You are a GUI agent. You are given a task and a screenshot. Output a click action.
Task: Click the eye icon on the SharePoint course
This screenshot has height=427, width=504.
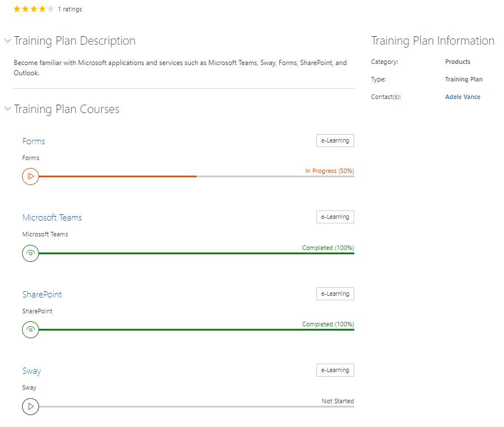(31, 329)
